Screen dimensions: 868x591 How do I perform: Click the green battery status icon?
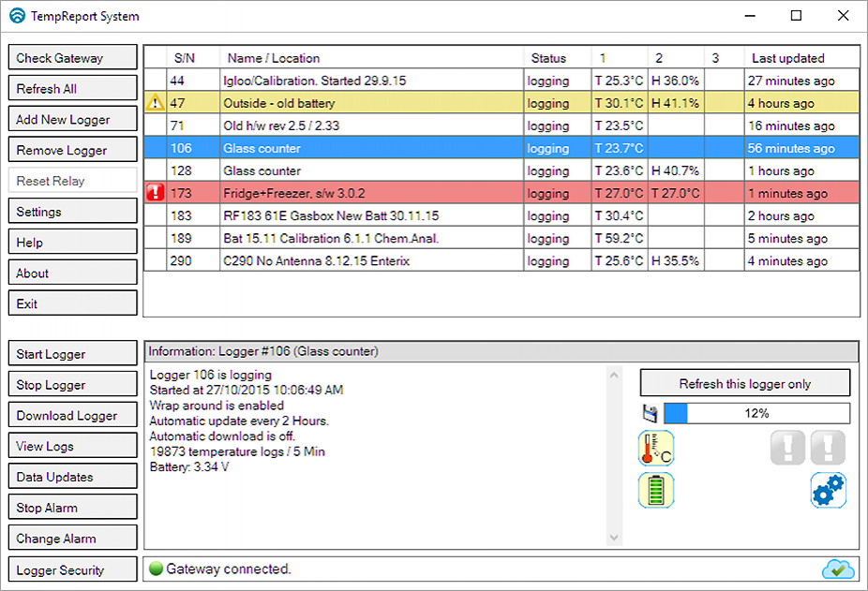tap(655, 490)
